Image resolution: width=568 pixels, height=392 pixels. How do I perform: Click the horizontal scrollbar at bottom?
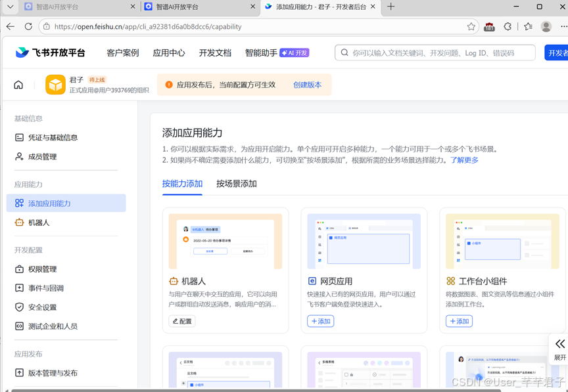click(x=255, y=391)
